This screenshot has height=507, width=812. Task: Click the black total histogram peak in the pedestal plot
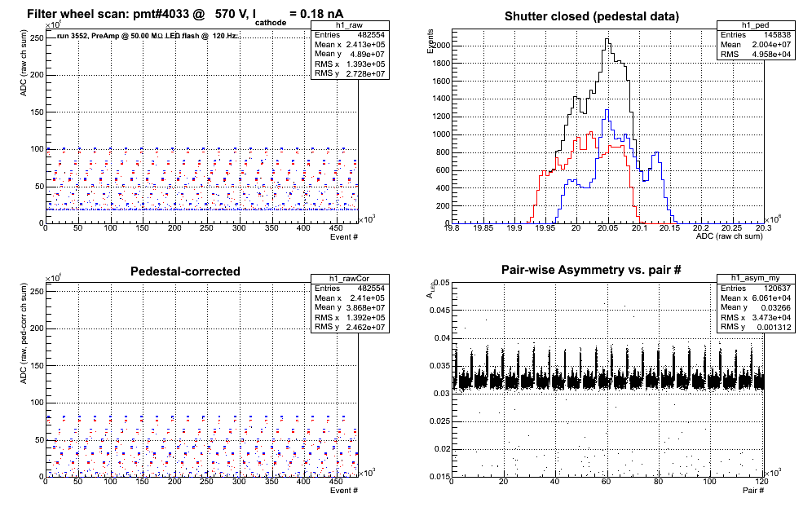[x=607, y=39]
